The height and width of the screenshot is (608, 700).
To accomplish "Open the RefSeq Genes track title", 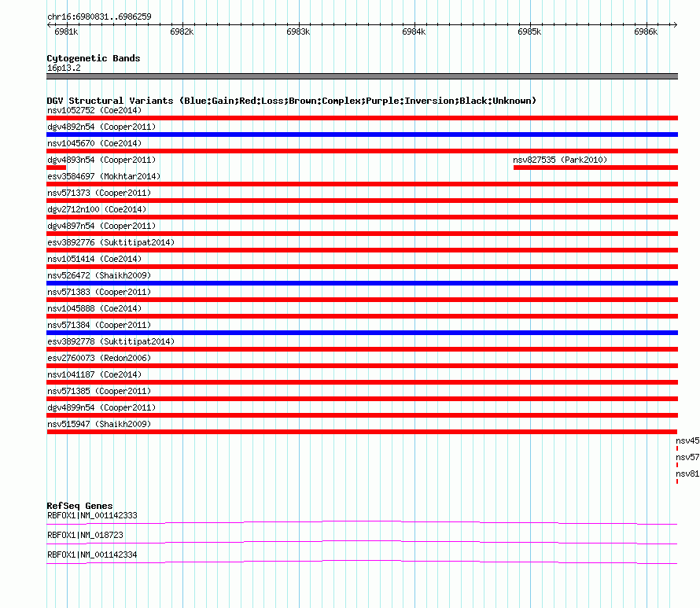I will (79, 506).
